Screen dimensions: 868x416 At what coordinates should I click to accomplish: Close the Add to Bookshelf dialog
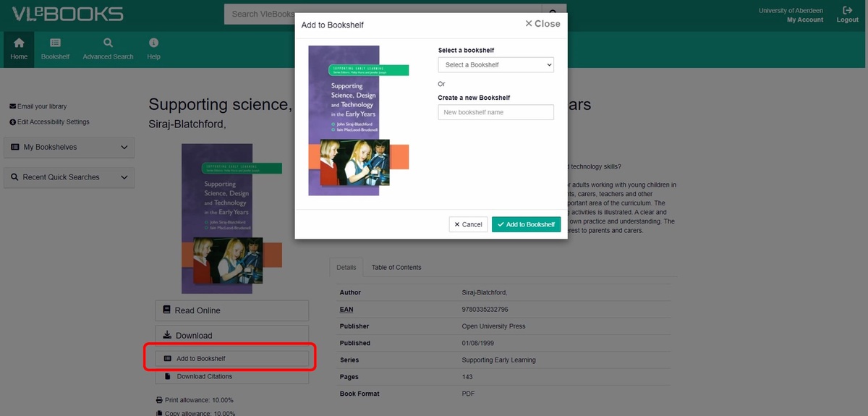pos(542,24)
